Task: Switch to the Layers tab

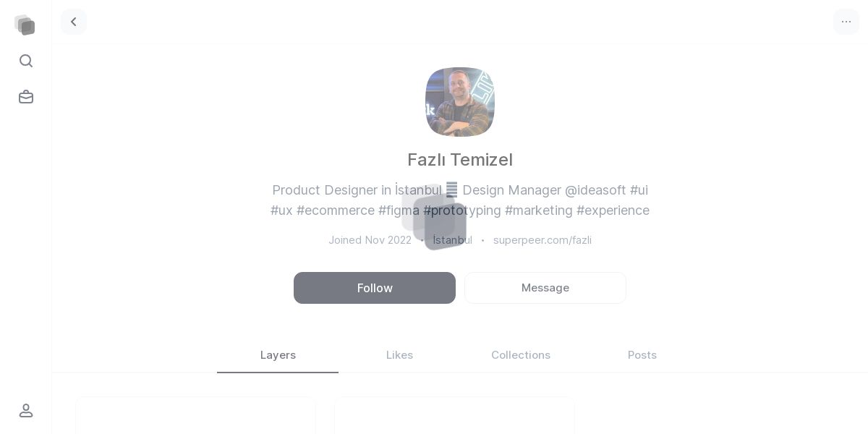Action: point(278,355)
